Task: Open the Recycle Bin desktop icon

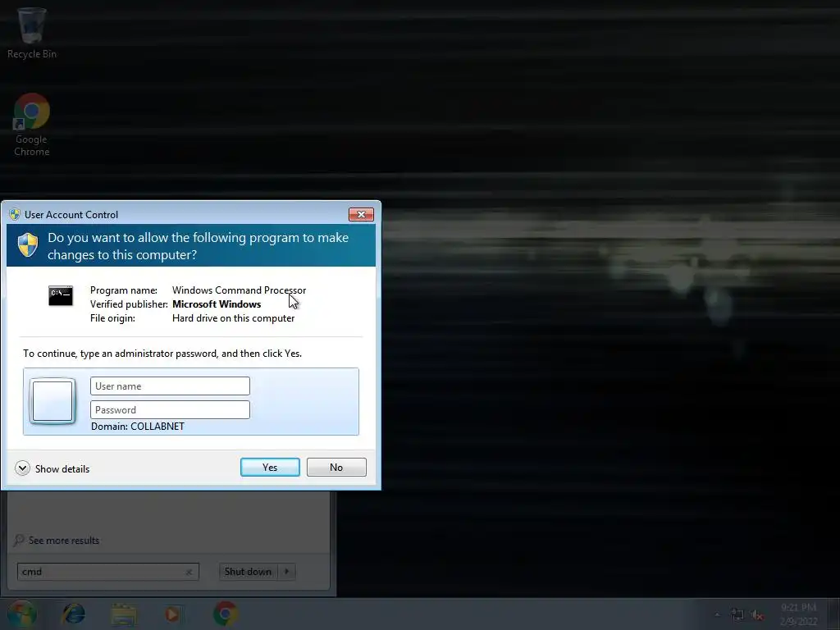Action: pyautogui.click(x=32, y=32)
